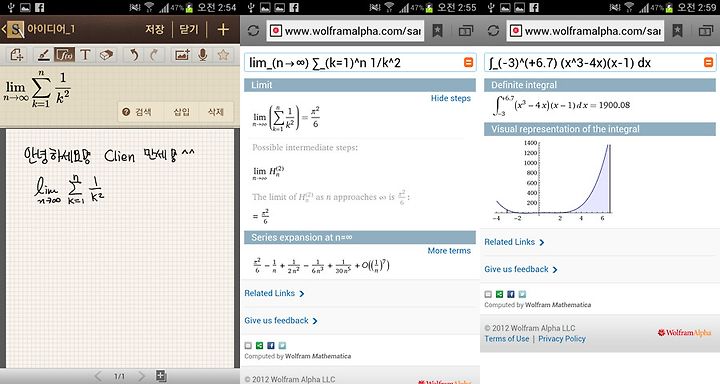
Task: Share on Facebook in the middle browser
Action: 271,345
